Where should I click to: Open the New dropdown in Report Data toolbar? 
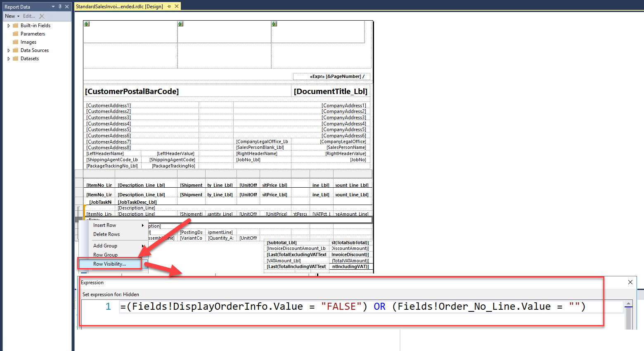pos(12,16)
